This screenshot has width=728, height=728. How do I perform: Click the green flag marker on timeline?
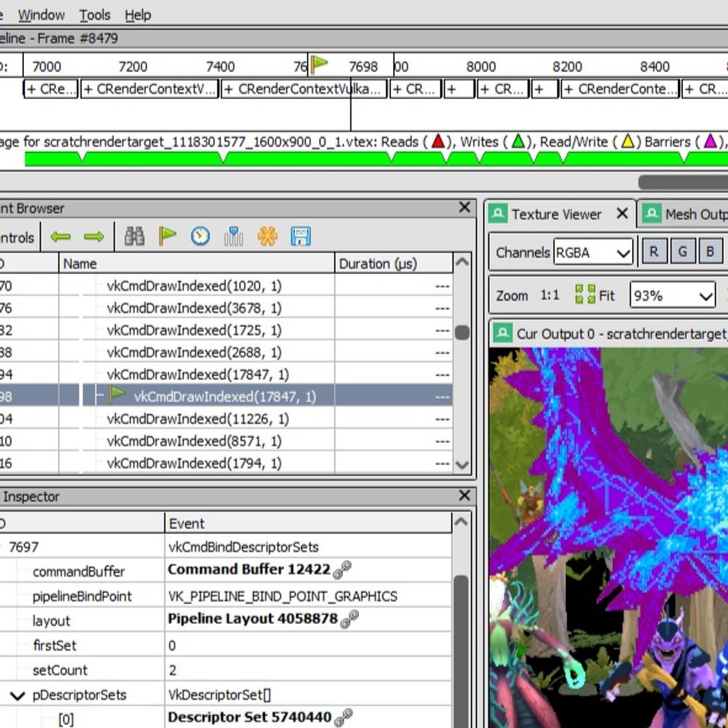(x=319, y=64)
